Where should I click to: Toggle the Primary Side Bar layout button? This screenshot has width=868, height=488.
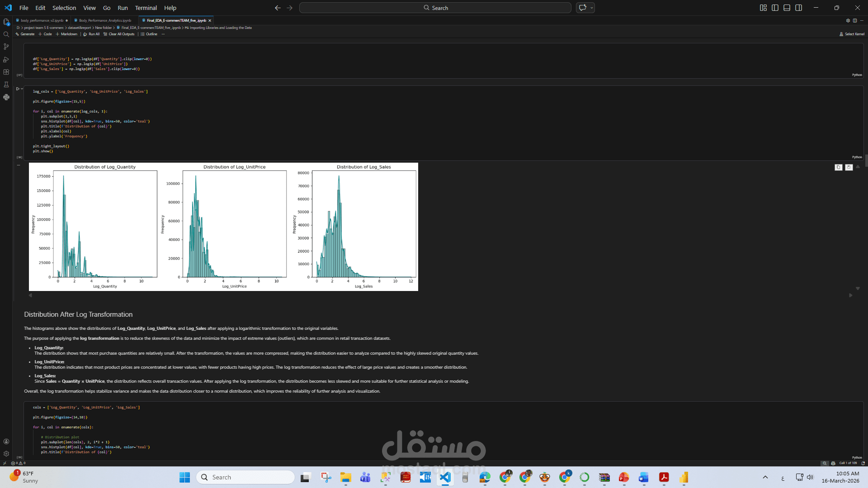[x=775, y=8]
